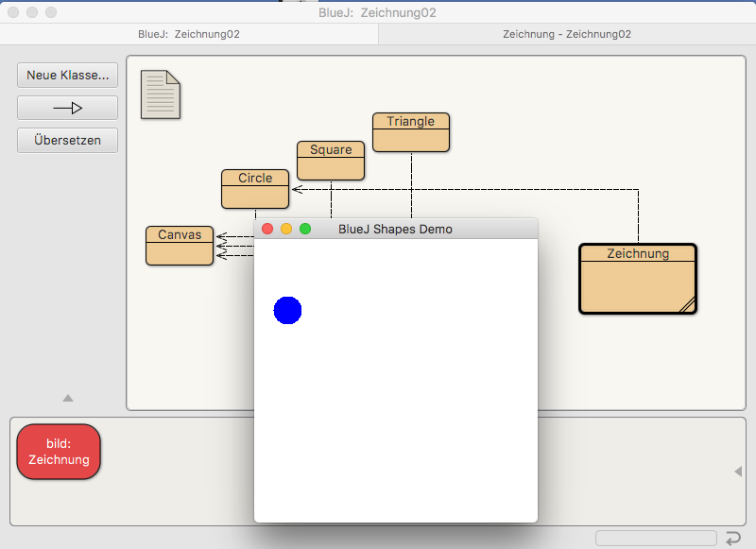Click the return arrow icon bottom right

pyautogui.click(x=733, y=539)
